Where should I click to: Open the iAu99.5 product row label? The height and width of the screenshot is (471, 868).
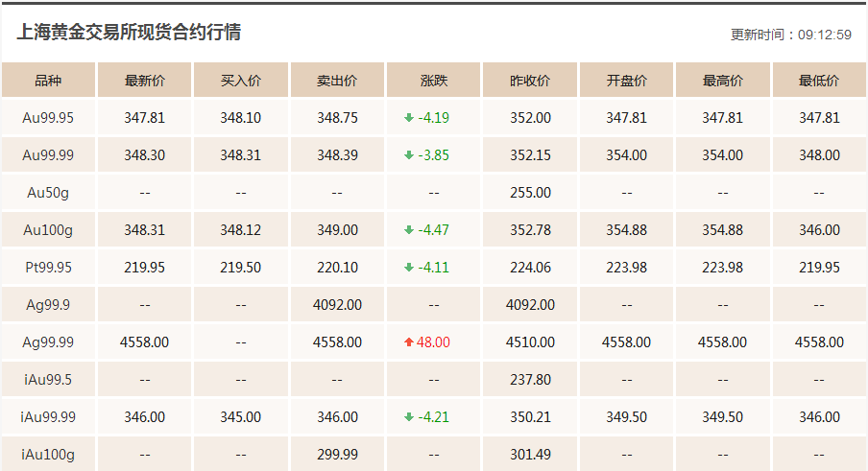click(48, 380)
